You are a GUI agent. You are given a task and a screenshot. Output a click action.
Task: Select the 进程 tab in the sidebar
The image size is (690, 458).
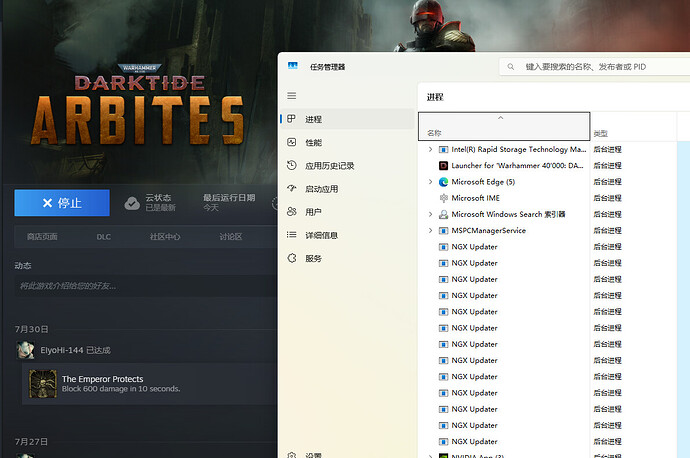(348, 119)
